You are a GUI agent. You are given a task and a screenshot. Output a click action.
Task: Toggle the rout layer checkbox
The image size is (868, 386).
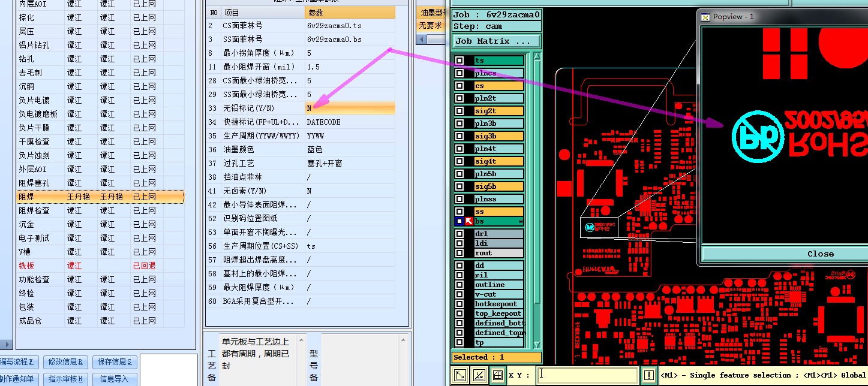[459, 253]
